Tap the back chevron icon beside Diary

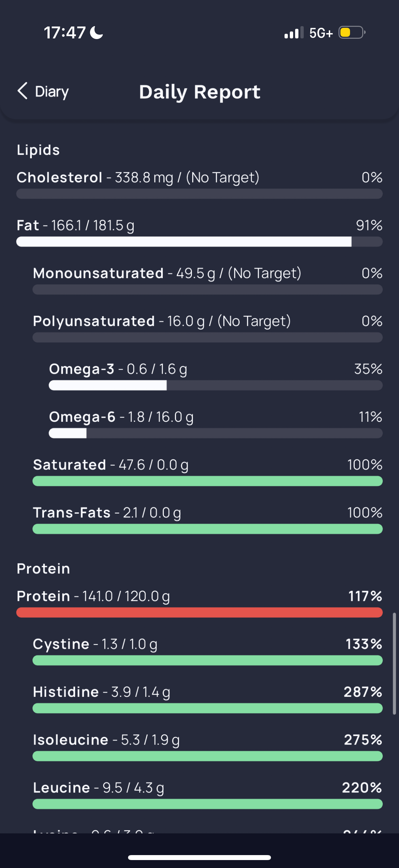coord(22,91)
